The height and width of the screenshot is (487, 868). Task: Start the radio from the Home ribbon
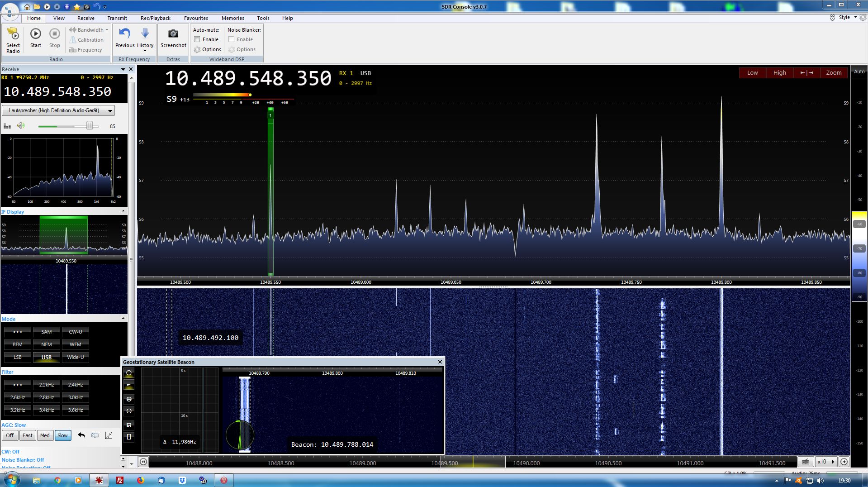tap(36, 38)
